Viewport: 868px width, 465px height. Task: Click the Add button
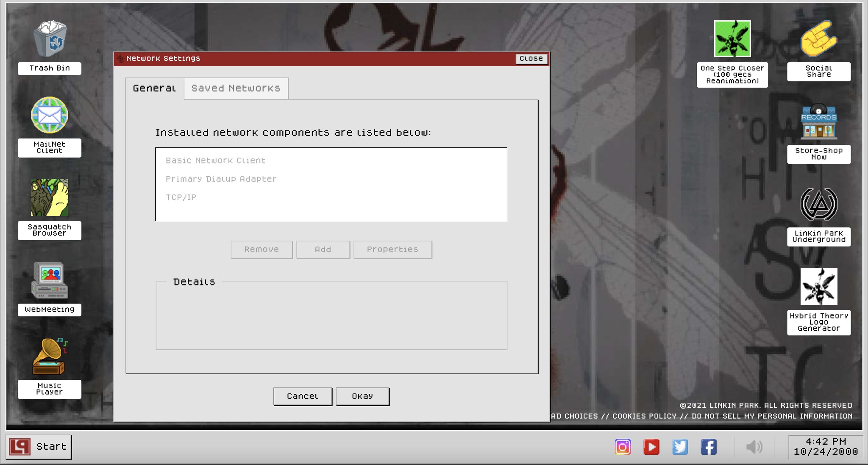tap(323, 250)
